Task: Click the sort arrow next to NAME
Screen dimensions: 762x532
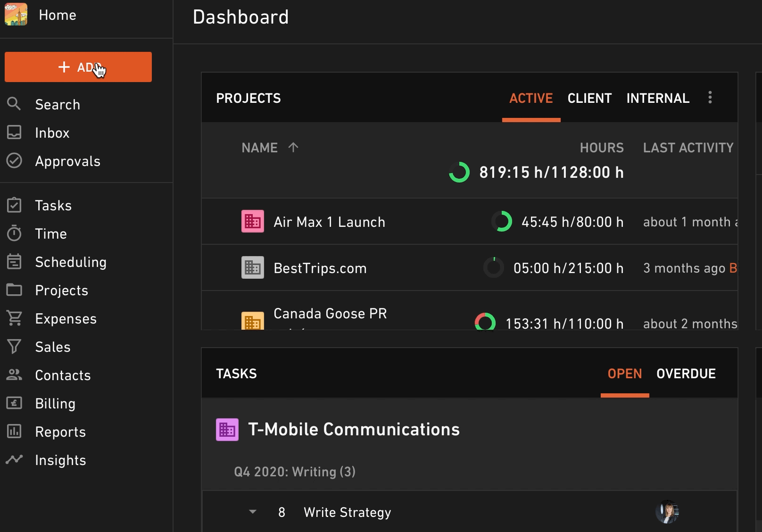Action: 293,148
